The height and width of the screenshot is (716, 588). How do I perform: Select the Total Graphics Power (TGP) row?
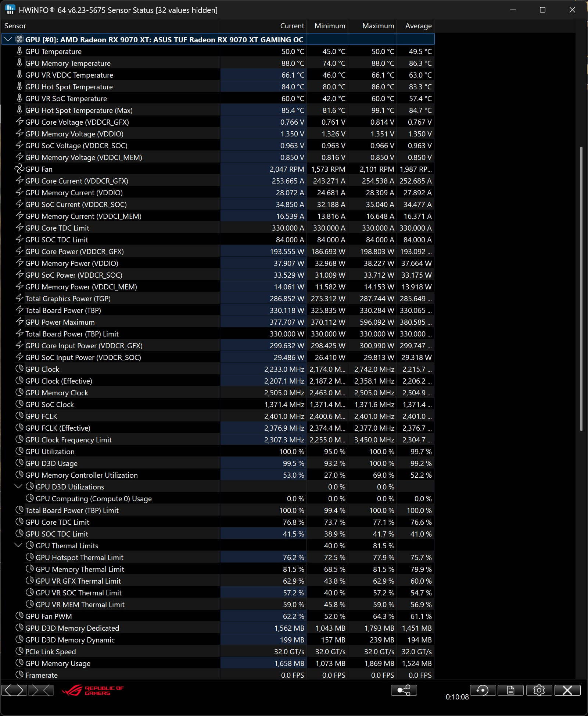point(217,298)
